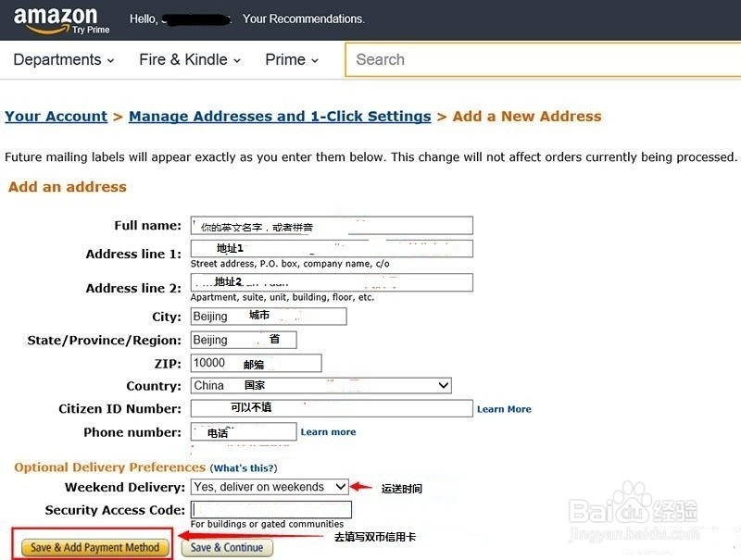
Task: Click the State/Province/Region field
Action: (x=244, y=340)
